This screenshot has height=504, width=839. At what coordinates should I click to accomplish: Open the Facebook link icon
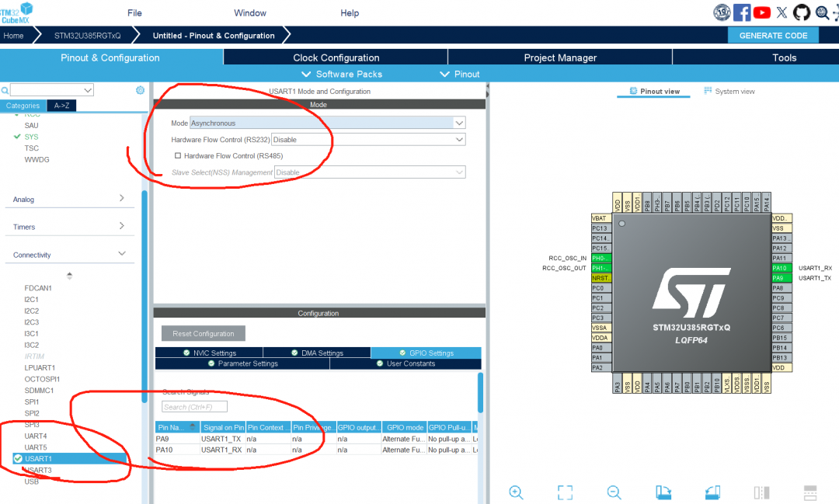click(742, 12)
